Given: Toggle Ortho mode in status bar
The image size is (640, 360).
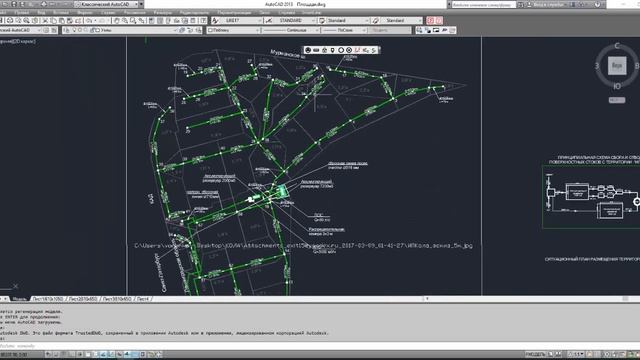Looking at the screenshot, I should [72, 354].
